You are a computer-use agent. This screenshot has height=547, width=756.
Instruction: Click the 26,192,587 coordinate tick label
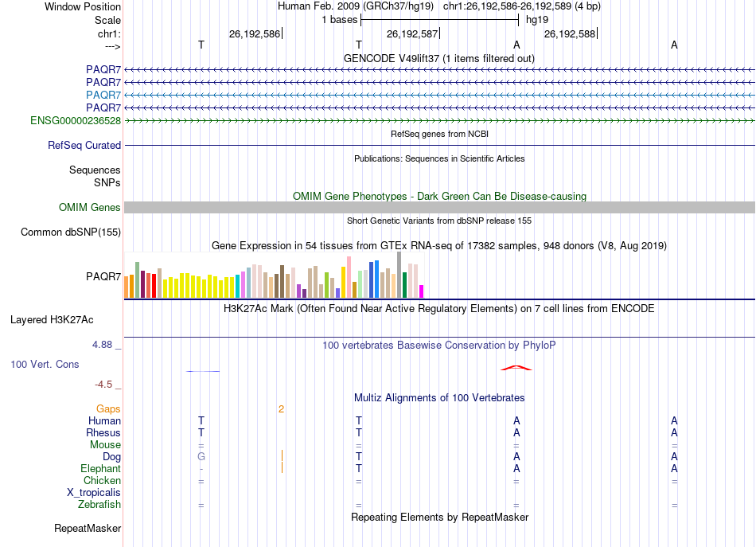click(x=412, y=33)
